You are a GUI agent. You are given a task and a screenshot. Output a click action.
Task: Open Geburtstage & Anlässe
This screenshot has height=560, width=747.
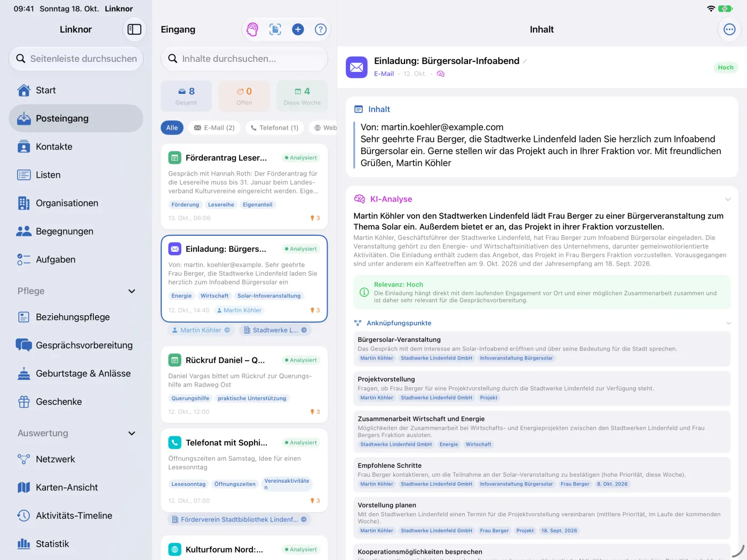[x=76, y=373]
